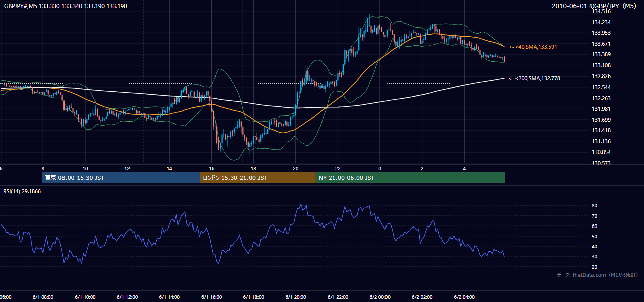Click hour tick 4 below price chart
Viewport: 644px width, 302px height.
pos(464,169)
